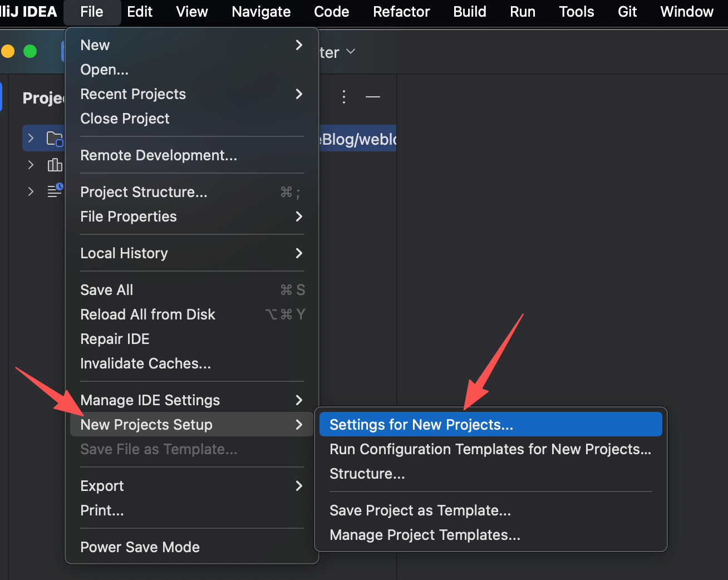Open the branch dropdown chevron in toolbar
Screen dimensions: 728x580
351,52
